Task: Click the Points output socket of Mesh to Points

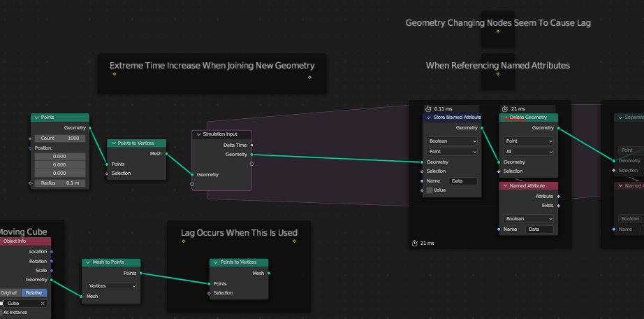Action: pyautogui.click(x=141, y=274)
